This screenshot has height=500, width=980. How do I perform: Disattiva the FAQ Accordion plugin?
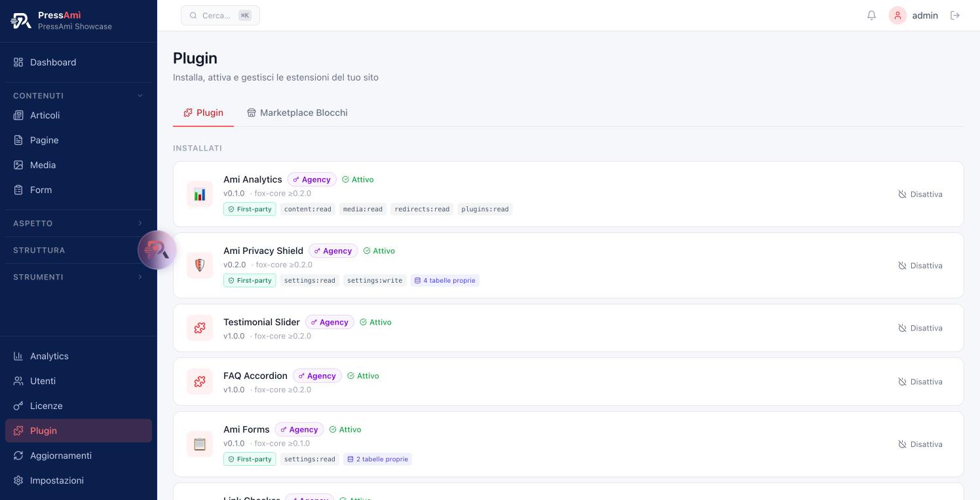pyautogui.click(x=920, y=382)
